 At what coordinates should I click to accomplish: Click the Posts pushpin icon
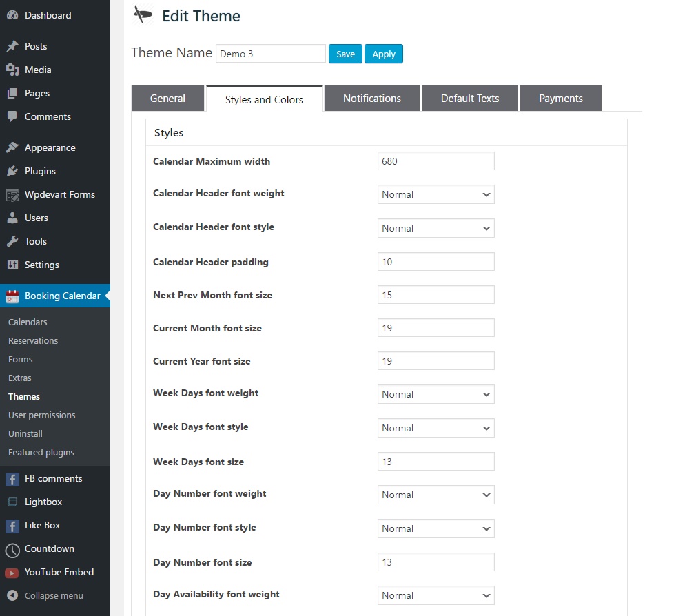(x=12, y=46)
